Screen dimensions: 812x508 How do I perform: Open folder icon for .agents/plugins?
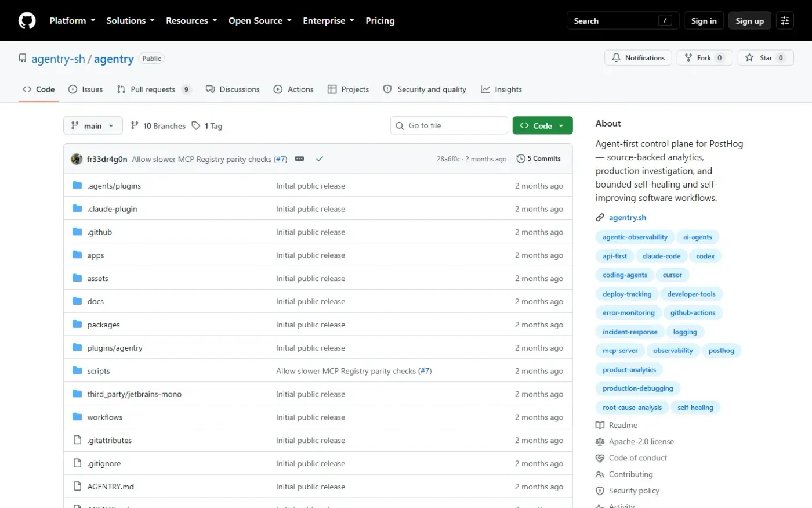77,185
